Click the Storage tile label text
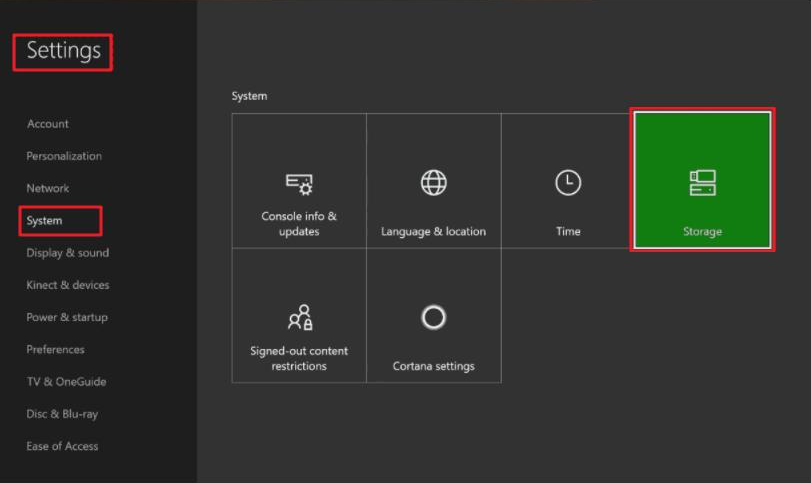 click(x=702, y=232)
